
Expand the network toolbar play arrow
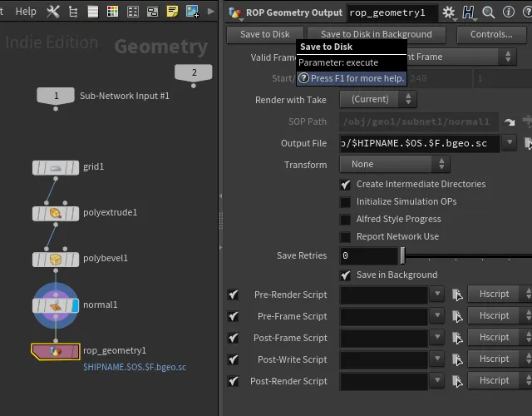point(210,12)
